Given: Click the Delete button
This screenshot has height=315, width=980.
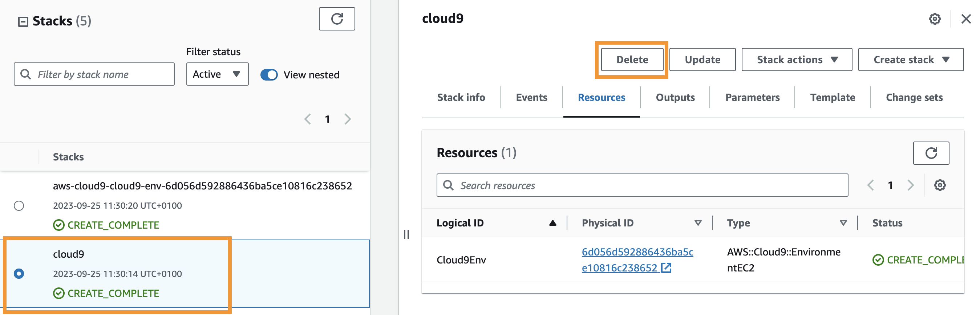Looking at the screenshot, I should click(x=632, y=60).
